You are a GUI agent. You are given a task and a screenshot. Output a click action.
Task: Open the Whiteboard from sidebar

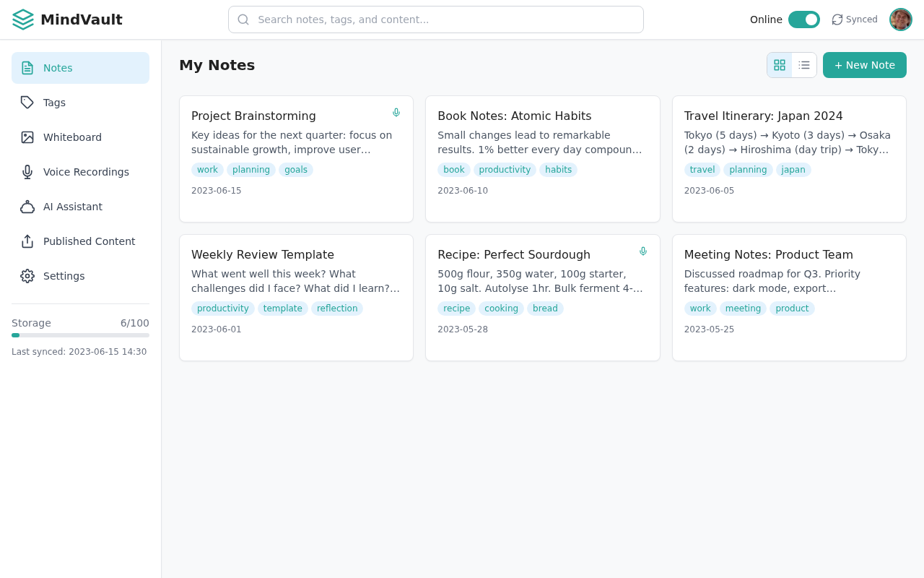(72, 137)
